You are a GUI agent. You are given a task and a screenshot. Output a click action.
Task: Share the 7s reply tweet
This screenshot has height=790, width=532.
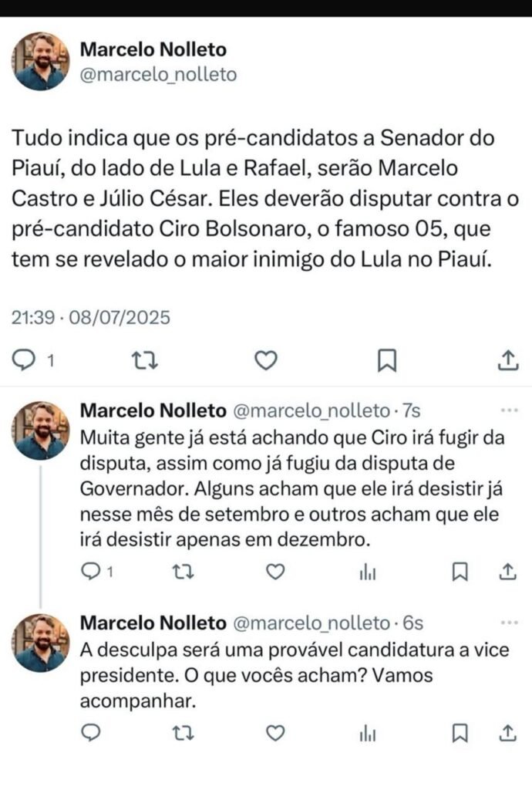tap(507, 571)
